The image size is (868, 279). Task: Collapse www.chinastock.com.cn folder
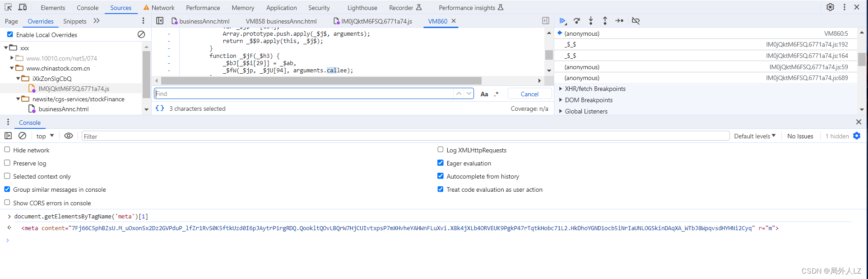click(12, 68)
